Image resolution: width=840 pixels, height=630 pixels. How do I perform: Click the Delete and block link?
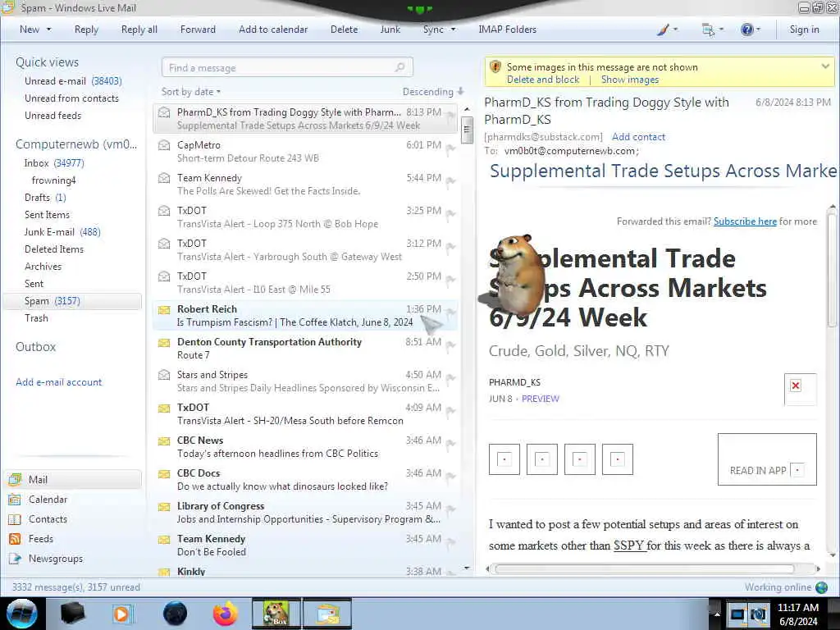(543, 80)
